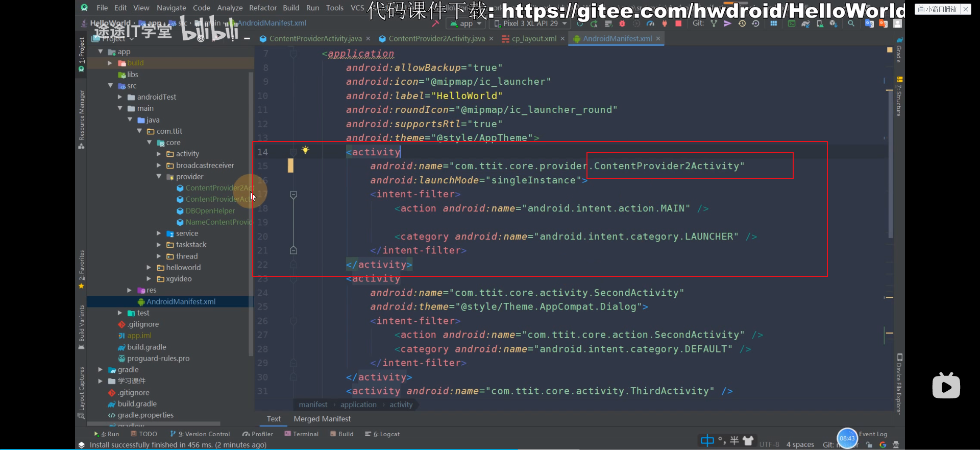Open the Device File Explorer panel
Screen dimensions: 980x450
pos(899,384)
